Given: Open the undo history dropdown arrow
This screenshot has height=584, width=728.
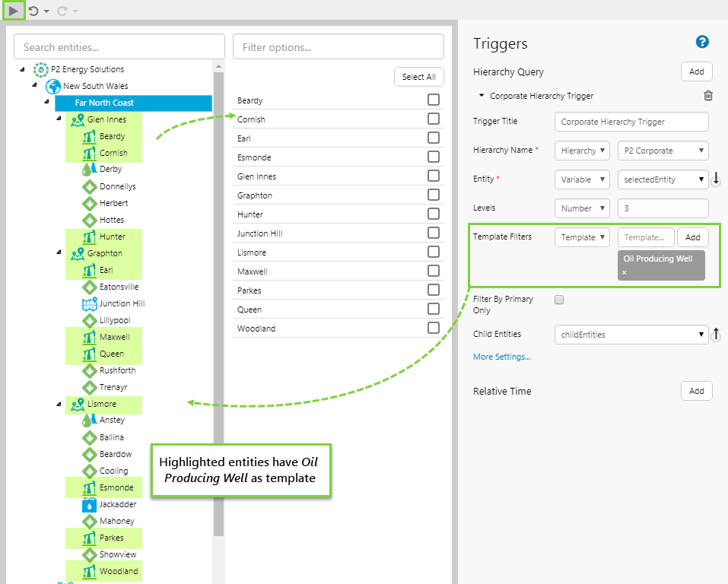Looking at the screenshot, I should click(x=46, y=11).
